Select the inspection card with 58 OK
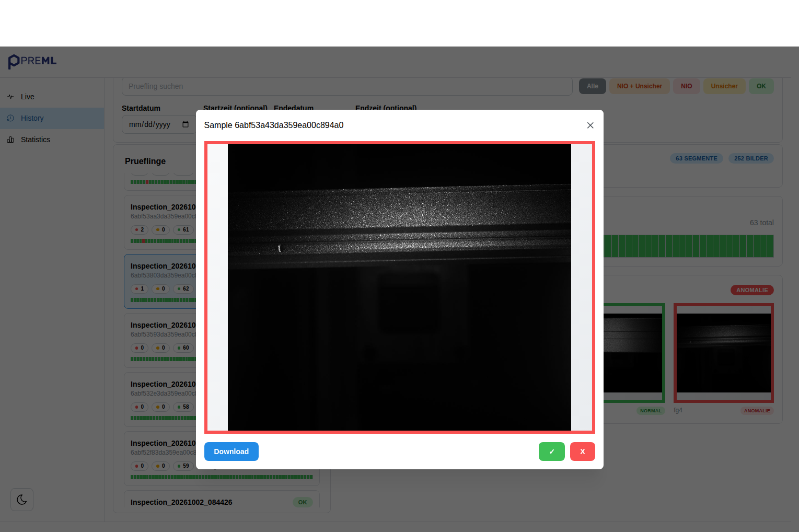 (160, 399)
